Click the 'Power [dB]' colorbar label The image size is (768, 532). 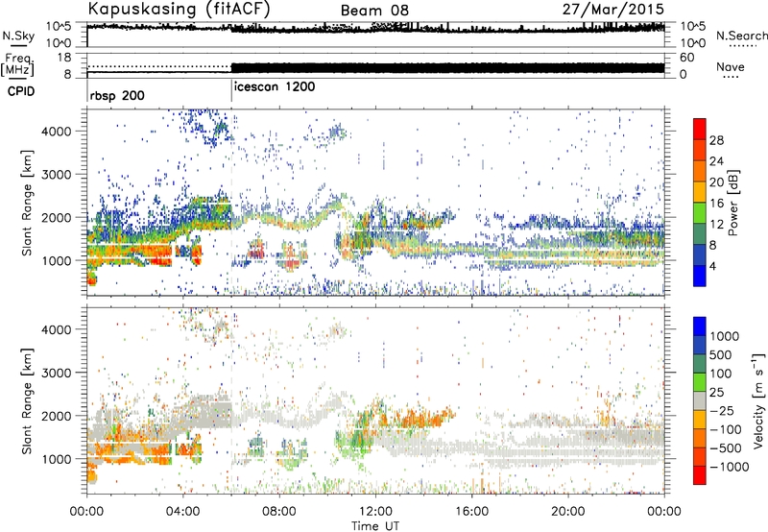(x=732, y=203)
